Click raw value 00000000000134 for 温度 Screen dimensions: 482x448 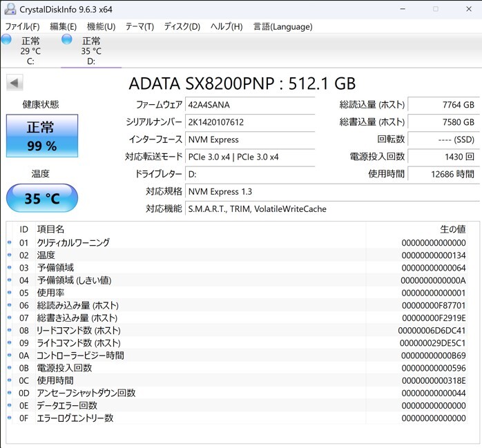coord(434,255)
